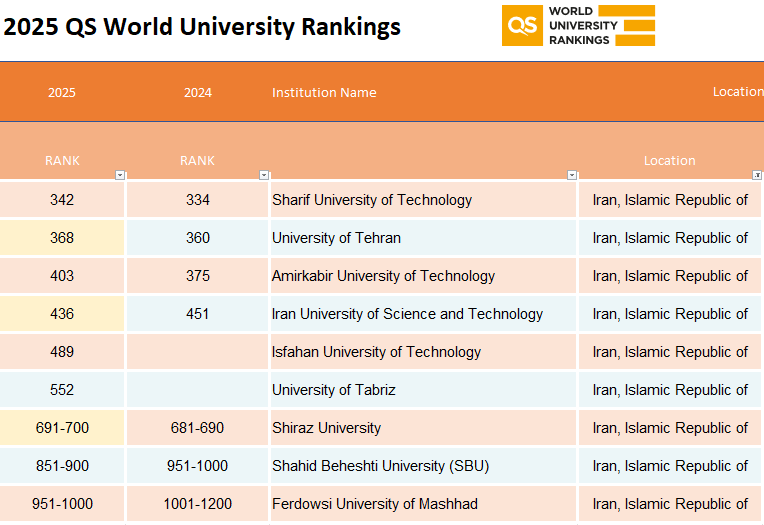Select the University of Tehran cell
764x525 pixels.
(x=423, y=238)
